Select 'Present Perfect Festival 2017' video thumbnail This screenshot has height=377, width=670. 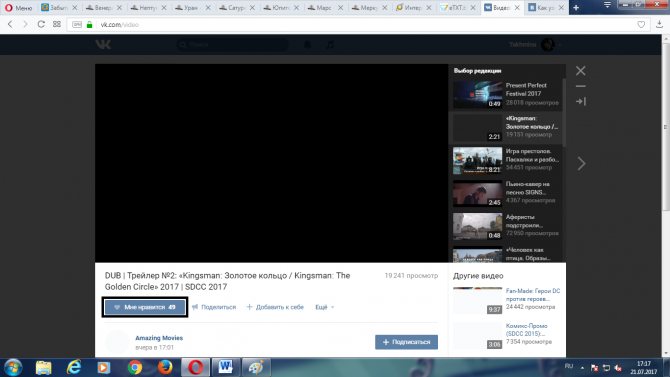[477, 94]
